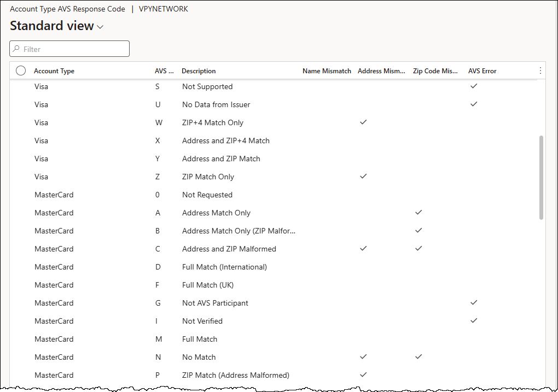Viewport: 558px width, 392px height.
Task: Toggle AVS Error check for No Data from Issuer
Action: click(x=474, y=104)
